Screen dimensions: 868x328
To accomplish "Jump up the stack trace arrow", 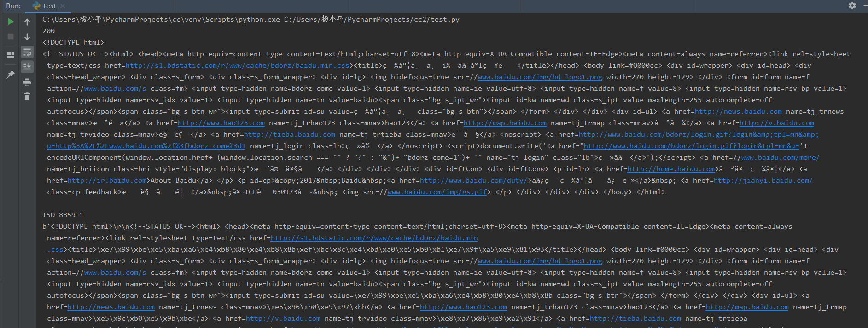I will point(27,22).
